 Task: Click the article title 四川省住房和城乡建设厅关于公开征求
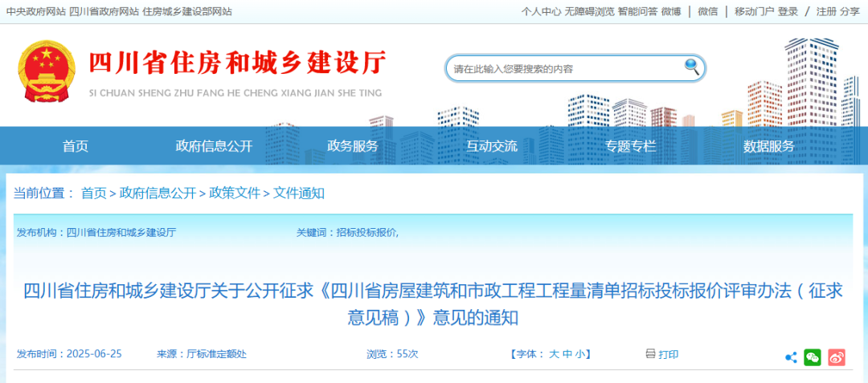(433, 304)
